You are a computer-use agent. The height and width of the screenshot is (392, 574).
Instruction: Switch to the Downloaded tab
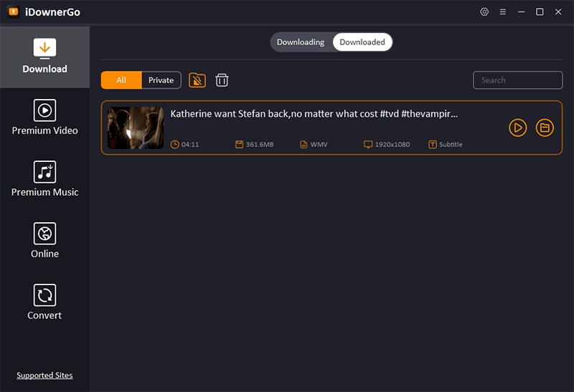362,42
